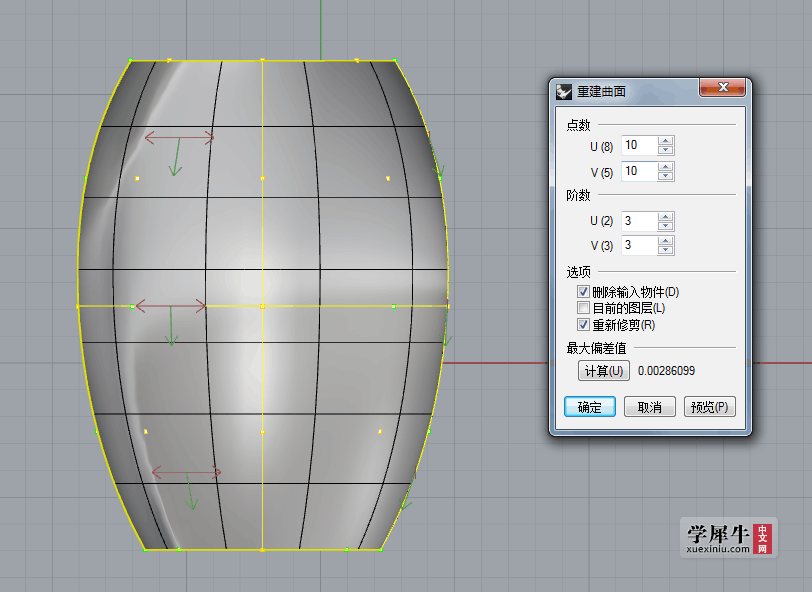
Task: Select the 0.00286099 deviation value
Action: 666,371
